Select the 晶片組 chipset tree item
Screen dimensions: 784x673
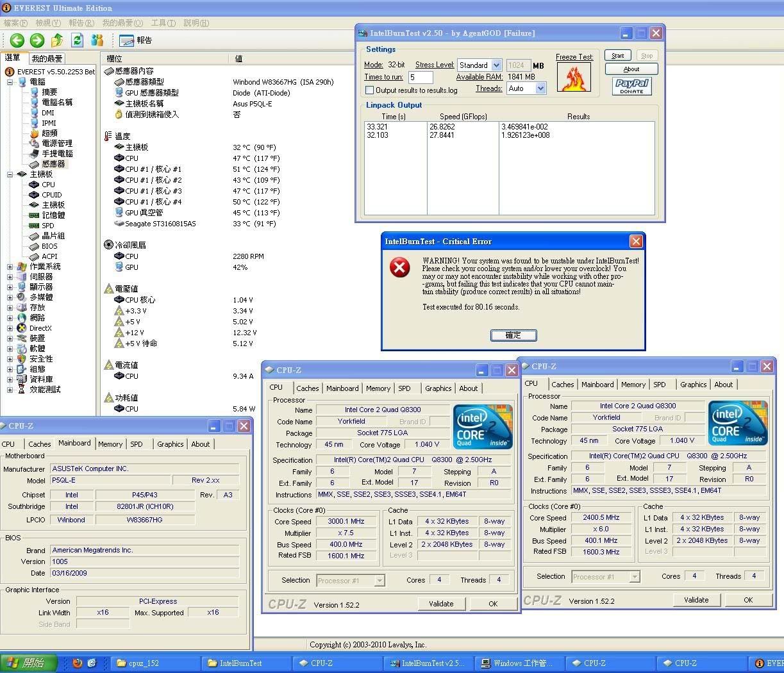(x=53, y=236)
